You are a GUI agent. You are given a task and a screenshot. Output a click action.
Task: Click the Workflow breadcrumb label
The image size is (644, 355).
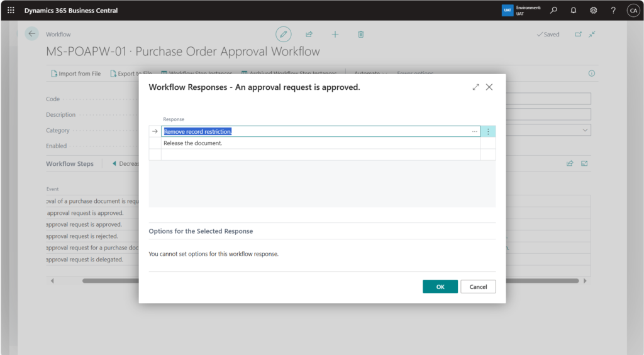click(x=58, y=34)
